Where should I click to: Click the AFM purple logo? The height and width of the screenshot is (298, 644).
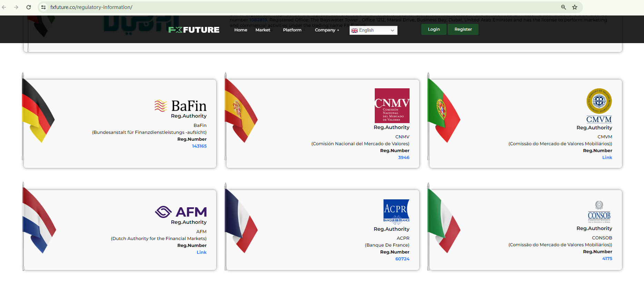pyautogui.click(x=181, y=212)
